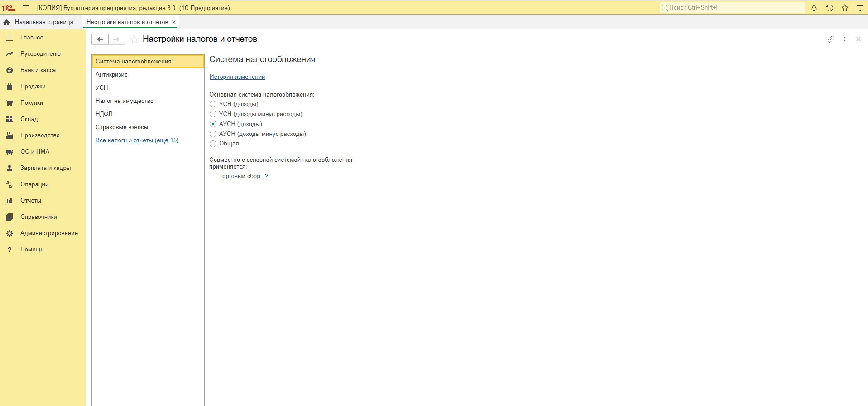Viewport: 868px width, 406px height.
Task: Switch to Настройки налогов и отчетов tab
Action: click(x=127, y=22)
